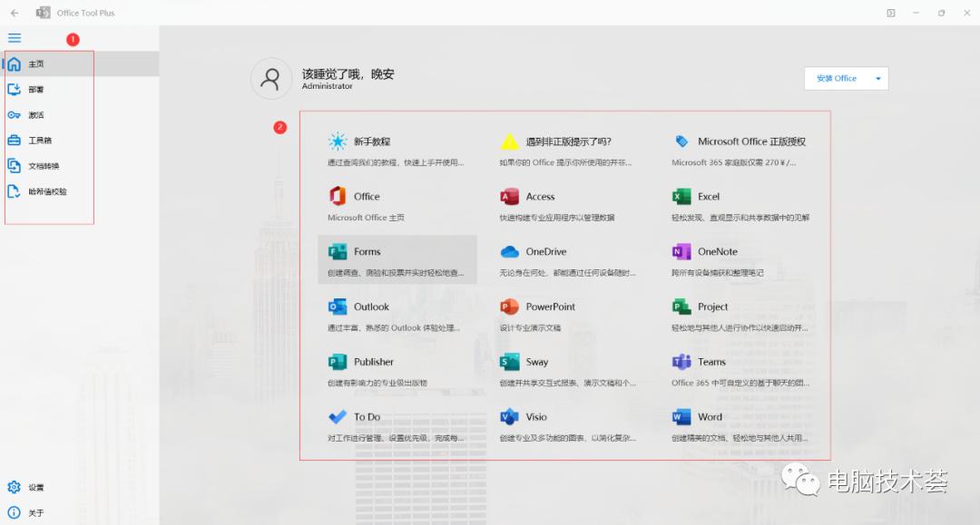Open PowerPoint from the app grid
This screenshot has height=525, width=980.
coord(508,306)
